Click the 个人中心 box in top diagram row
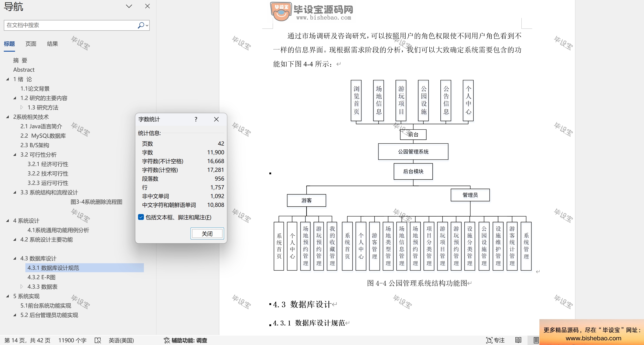The height and width of the screenshot is (345, 644). [468, 101]
